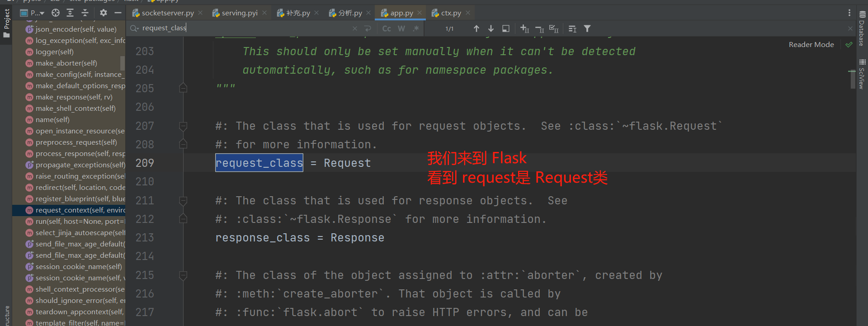This screenshot has width=868, height=326.
Task: Toggle Regex option in search
Action: click(416, 28)
